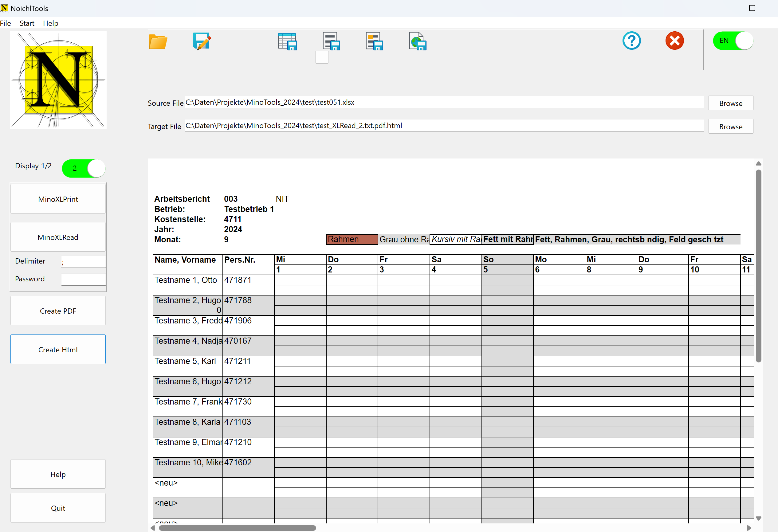This screenshot has width=778, height=532.
Task: Click the scroll up arrow of preview
Action: pos(759,164)
